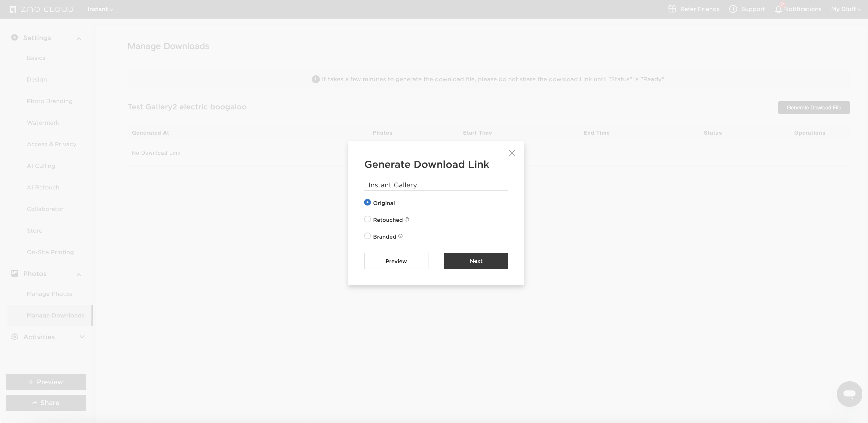Viewport: 868px width, 423px height.
Task: Close the Generate Download Link dialog
Action: [x=512, y=153]
